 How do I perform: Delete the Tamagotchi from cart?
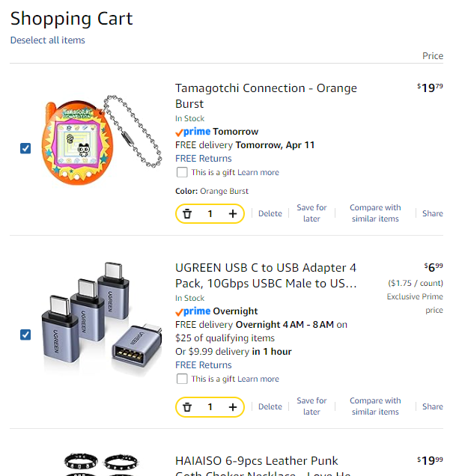[x=270, y=213]
